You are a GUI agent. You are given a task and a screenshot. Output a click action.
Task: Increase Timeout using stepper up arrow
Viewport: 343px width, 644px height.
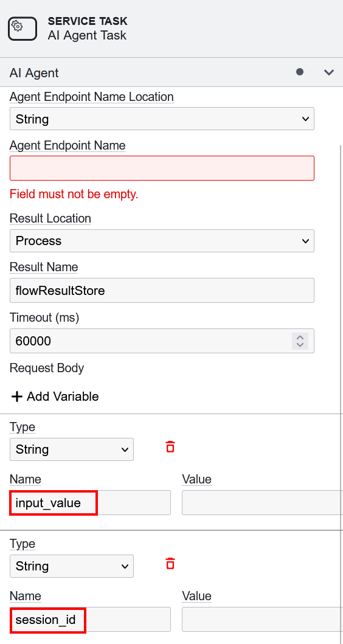tap(300, 337)
